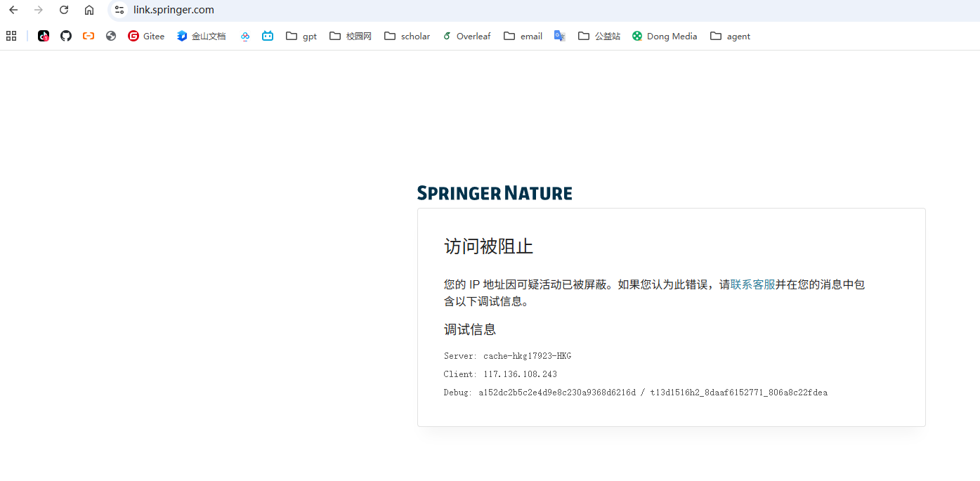Image resolution: width=980 pixels, height=481 pixels.
Task: Open the Dong Media bookmark
Action: [x=665, y=36]
